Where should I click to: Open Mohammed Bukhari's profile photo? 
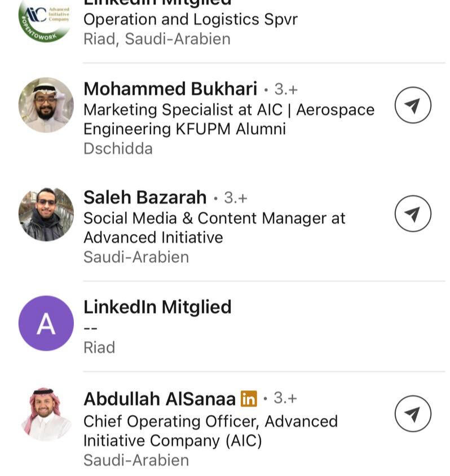pos(46,105)
